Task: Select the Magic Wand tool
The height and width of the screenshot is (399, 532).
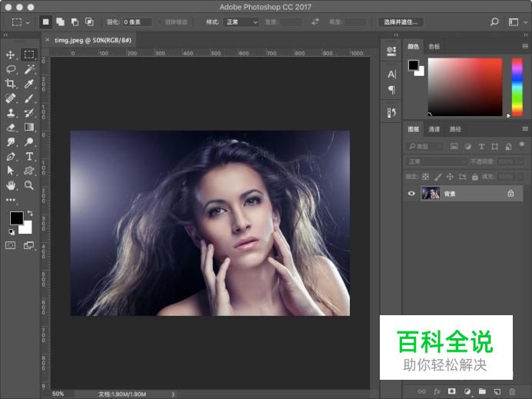Action: click(x=29, y=69)
